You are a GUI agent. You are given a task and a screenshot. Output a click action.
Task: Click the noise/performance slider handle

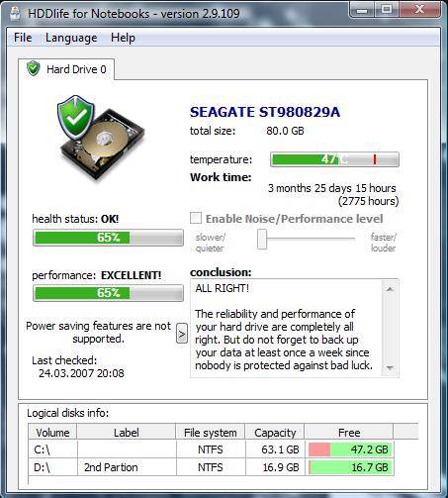262,239
